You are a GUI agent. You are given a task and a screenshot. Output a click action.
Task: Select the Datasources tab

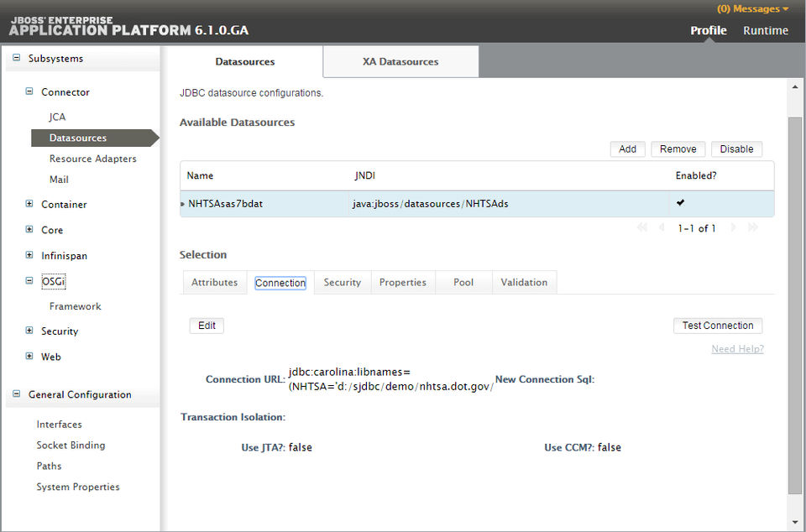244,61
